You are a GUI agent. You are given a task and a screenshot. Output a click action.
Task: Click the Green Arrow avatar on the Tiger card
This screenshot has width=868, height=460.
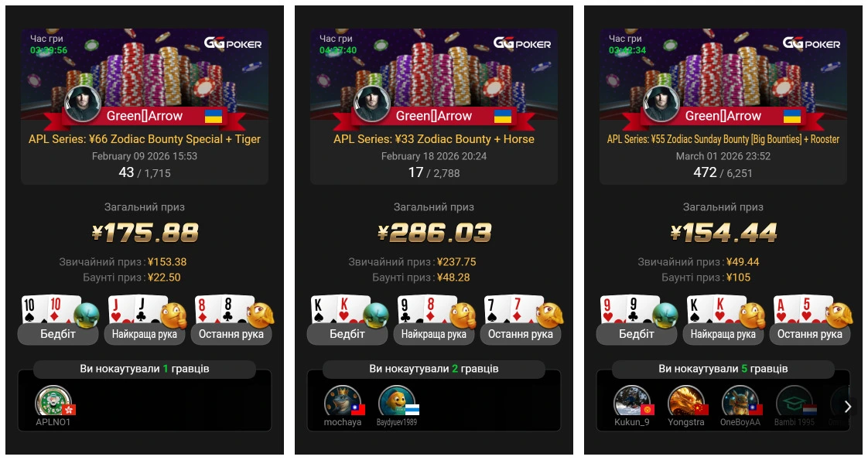pyautogui.click(x=83, y=103)
